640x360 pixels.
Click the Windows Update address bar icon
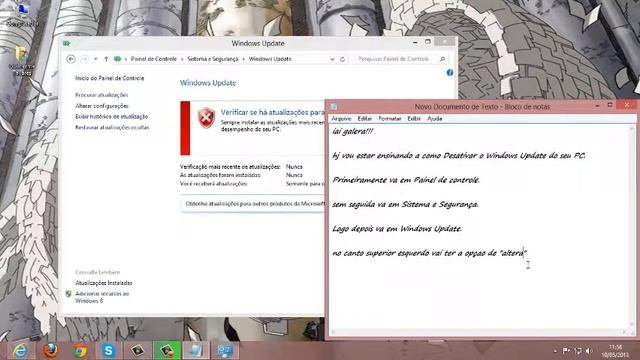(x=118, y=59)
